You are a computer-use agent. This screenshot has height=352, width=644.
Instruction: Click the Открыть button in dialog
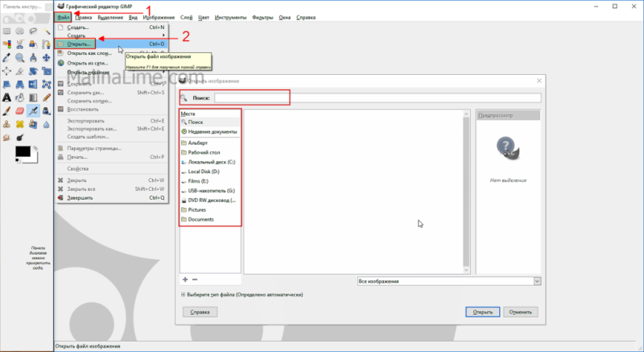(x=482, y=313)
